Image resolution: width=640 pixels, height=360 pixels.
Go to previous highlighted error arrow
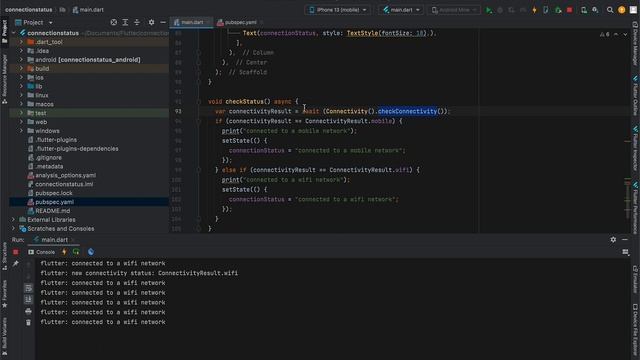[616, 35]
